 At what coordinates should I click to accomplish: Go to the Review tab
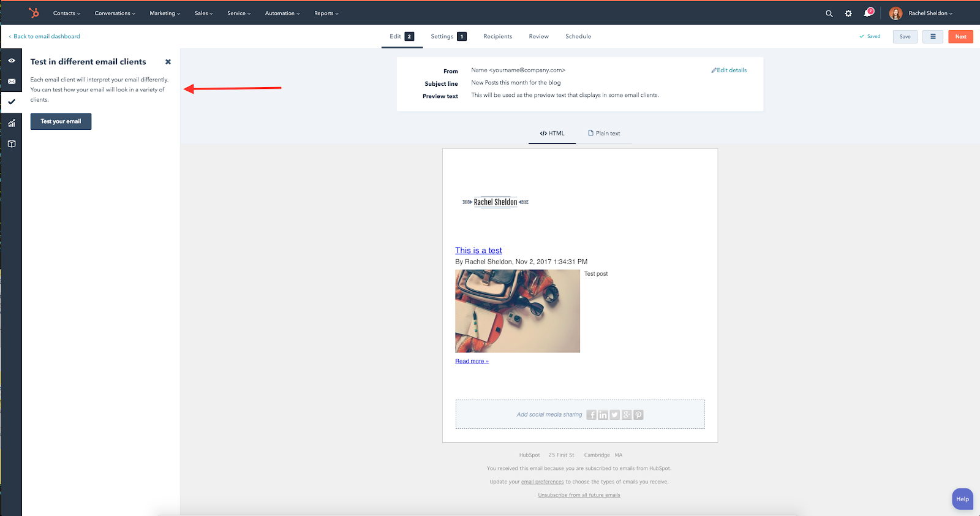coord(539,37)
